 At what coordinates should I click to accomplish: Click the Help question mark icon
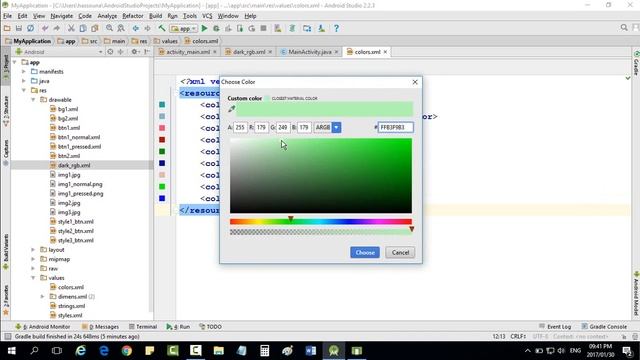click(336, 28)
